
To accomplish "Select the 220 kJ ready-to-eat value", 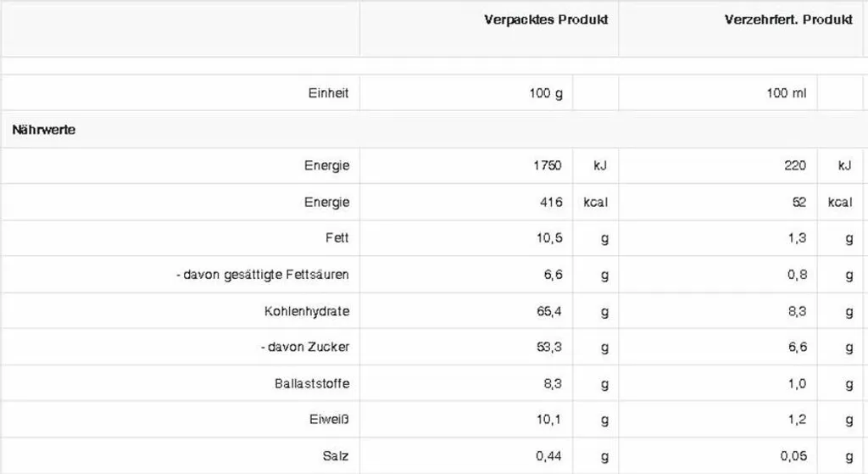I will tap(795, 165).
